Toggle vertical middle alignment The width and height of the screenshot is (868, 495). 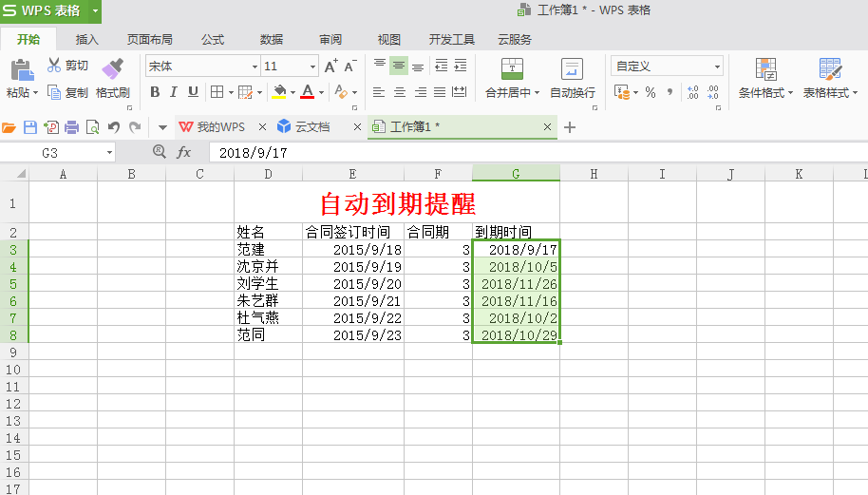(x=399, y=66)
